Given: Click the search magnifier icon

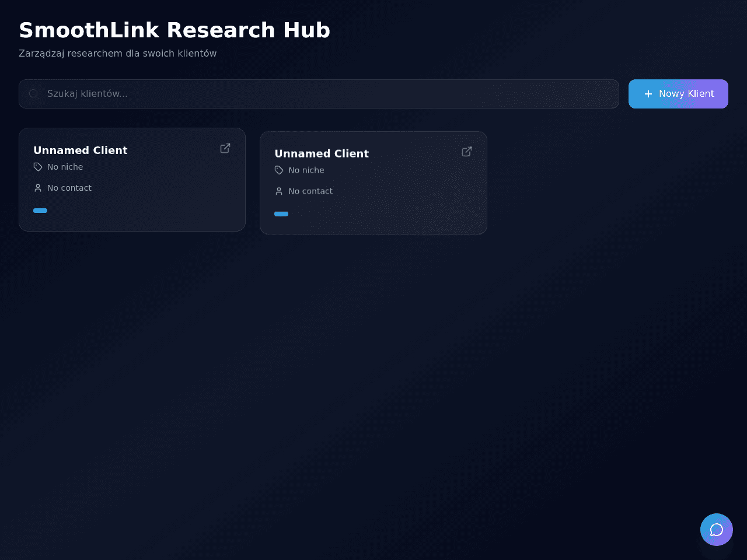Looking at the screenshot, I should coord(33,94).
